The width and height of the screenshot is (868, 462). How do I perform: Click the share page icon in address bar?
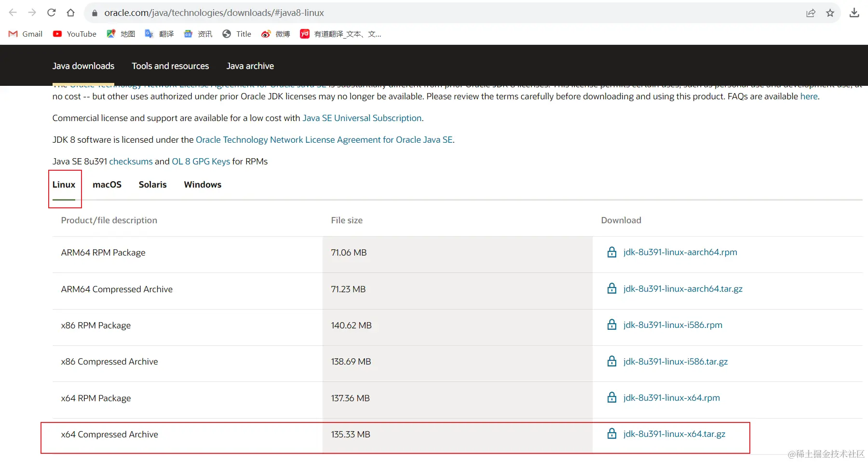811,13
